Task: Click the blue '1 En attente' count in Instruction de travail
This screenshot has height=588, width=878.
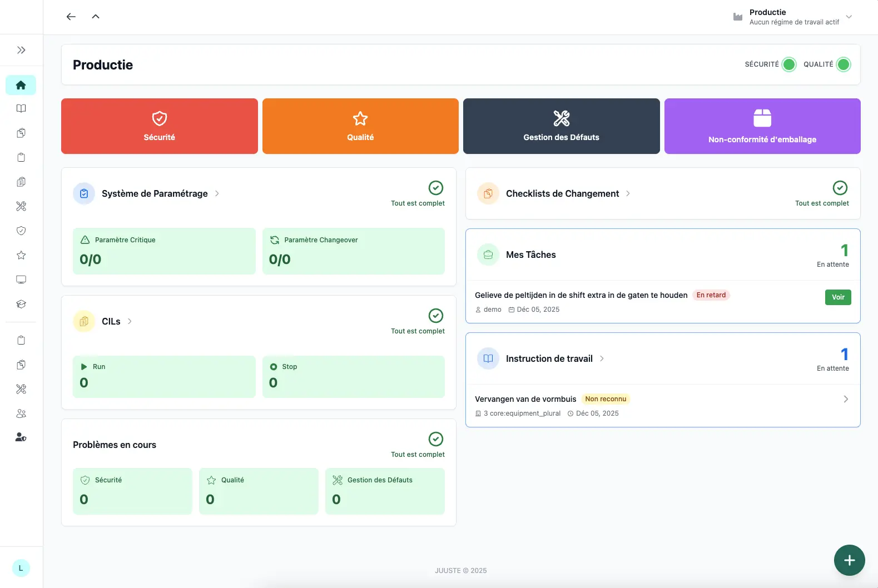Action: 833,359
